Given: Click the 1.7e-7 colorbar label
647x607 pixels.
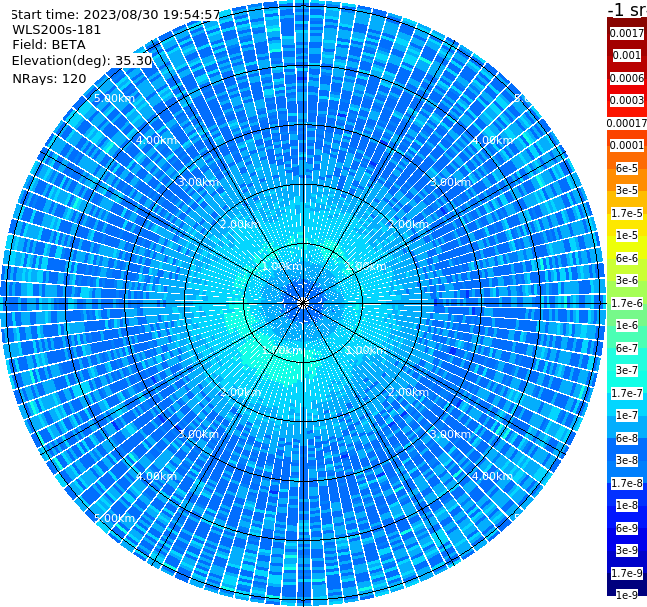Looking at the screenshot, I should coord(627,393).
